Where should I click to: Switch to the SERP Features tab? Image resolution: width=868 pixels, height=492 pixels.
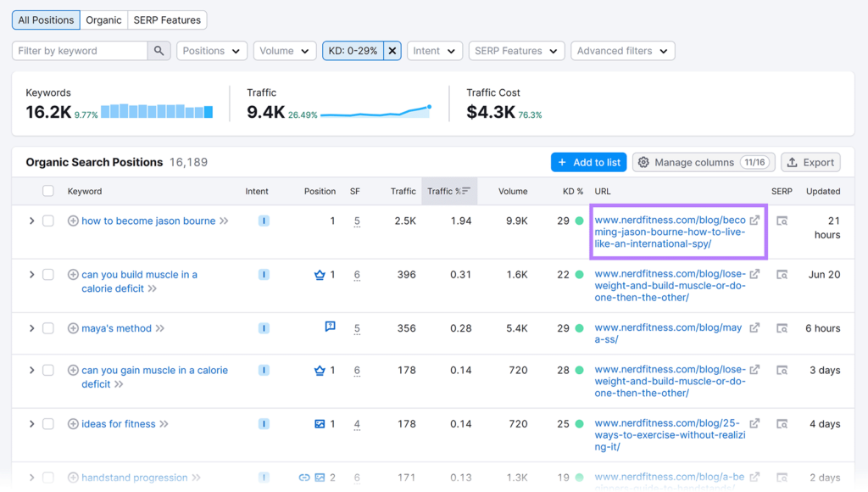pyautogui.click(x=167, y=20)
